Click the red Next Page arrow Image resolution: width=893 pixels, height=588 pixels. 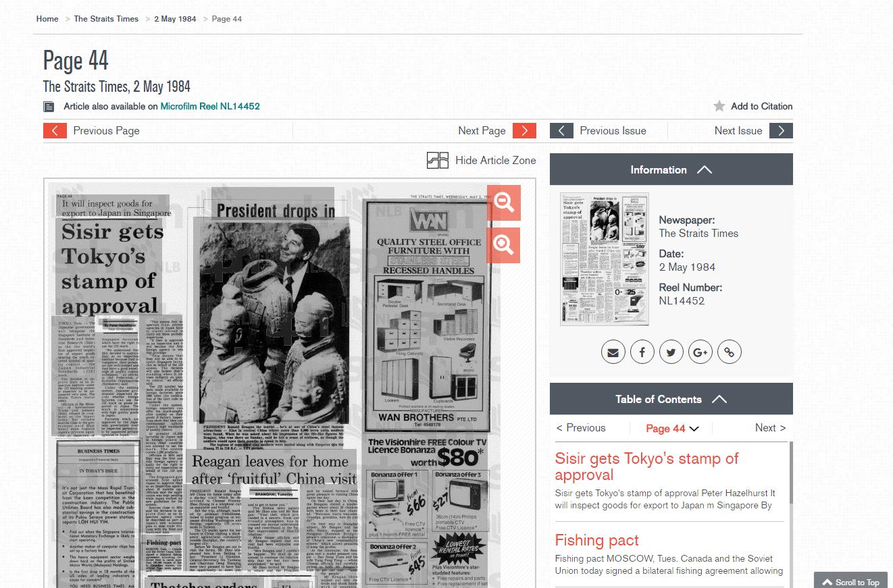[x=524, y=130]
